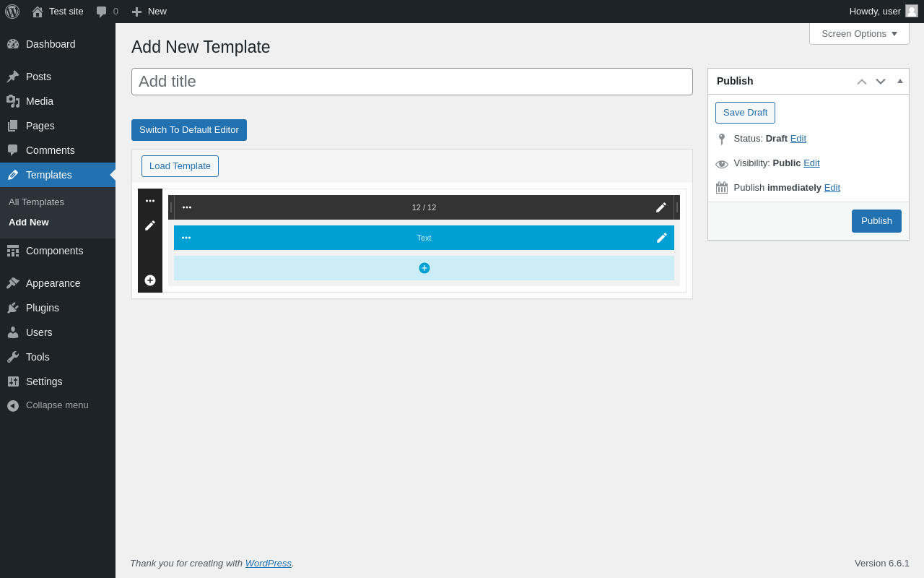Click Save Draft button
Image resolution: width=924 pixels, height=578 pixels.
pos(745,113)
